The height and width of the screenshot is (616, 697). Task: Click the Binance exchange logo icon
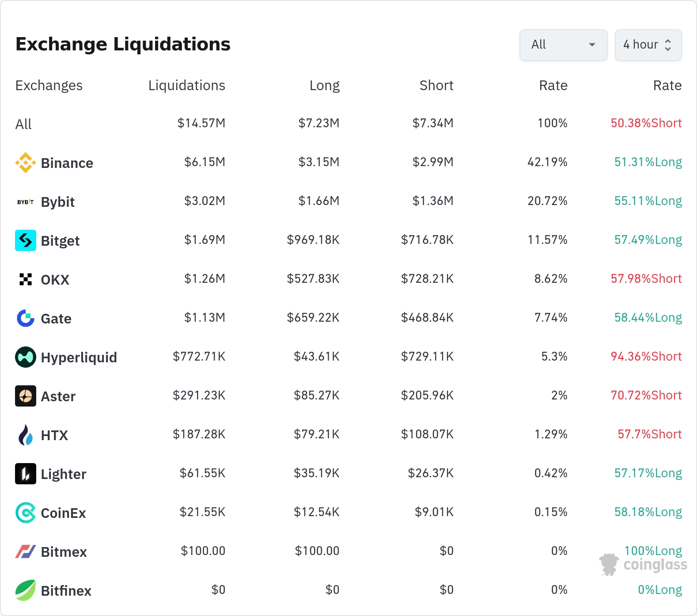[x=26, y=163]
